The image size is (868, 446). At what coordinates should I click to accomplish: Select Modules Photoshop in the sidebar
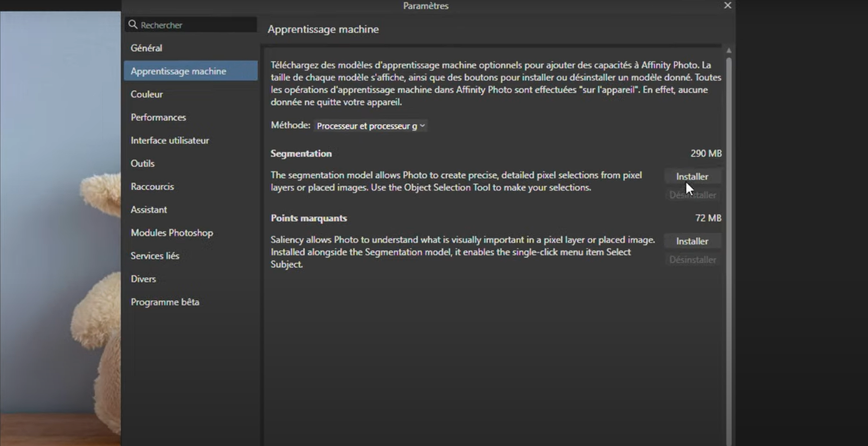(x=171, y=233)
